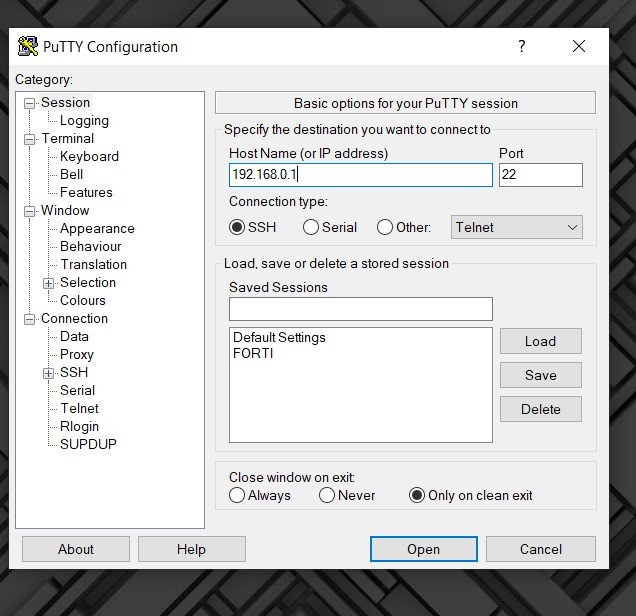
Task: Click the Open button to connect
Action: pos(423,549)
